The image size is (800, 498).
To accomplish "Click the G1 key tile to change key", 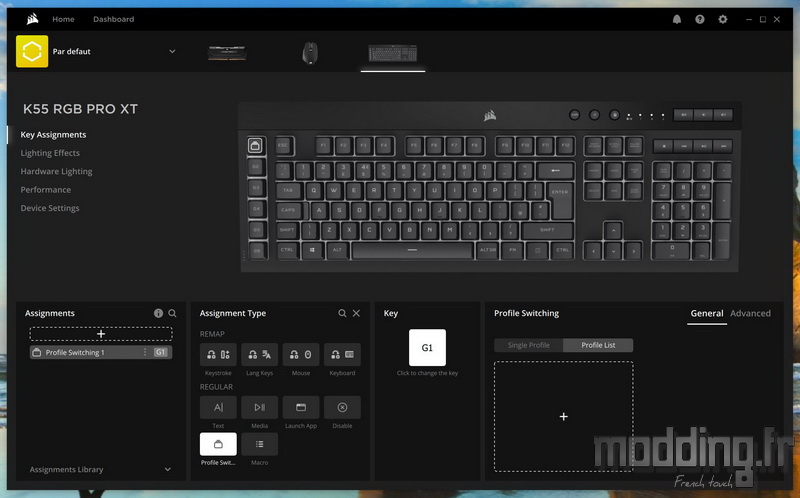I will coord(427,347).
